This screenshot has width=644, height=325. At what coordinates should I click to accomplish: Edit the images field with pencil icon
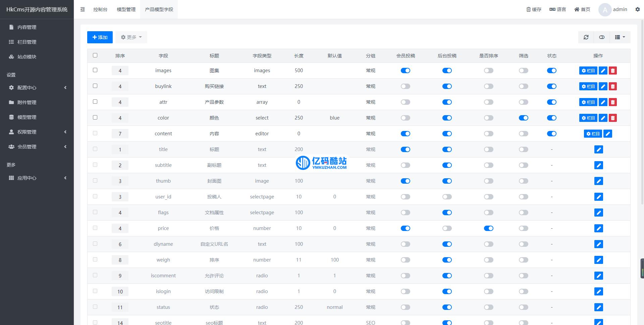603,71
